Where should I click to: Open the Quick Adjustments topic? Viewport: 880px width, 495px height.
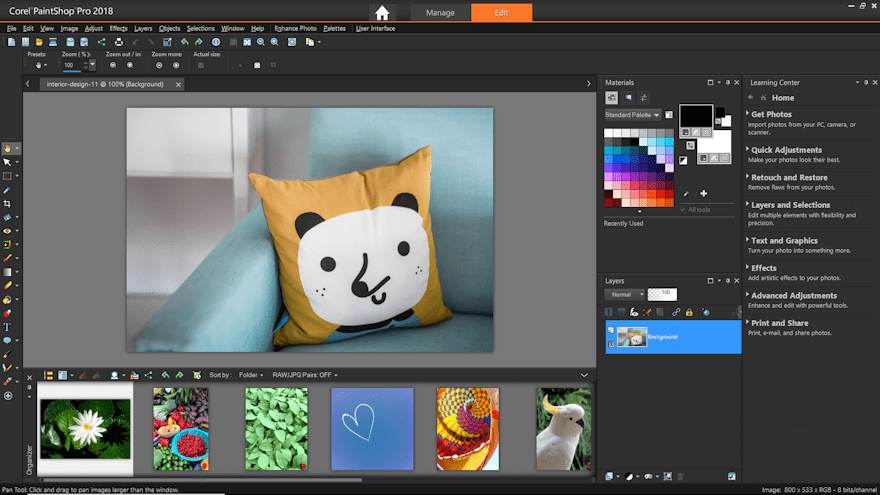coord(786,150)
